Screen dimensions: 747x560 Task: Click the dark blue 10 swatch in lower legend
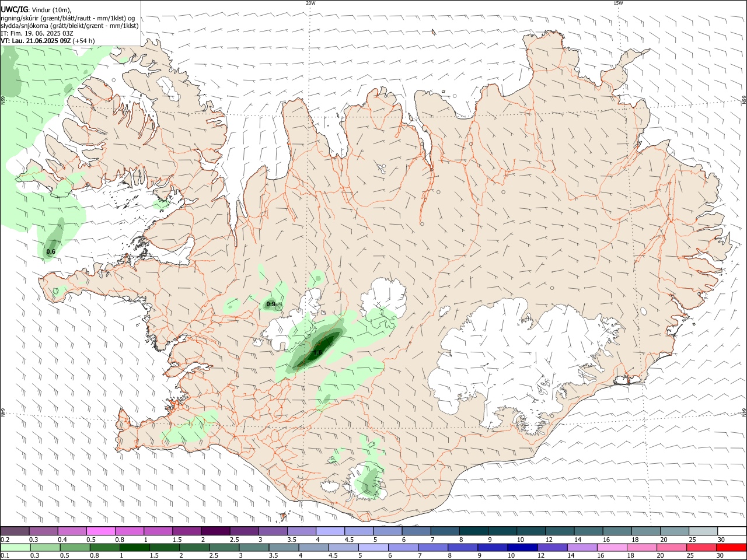coord(522,547)
